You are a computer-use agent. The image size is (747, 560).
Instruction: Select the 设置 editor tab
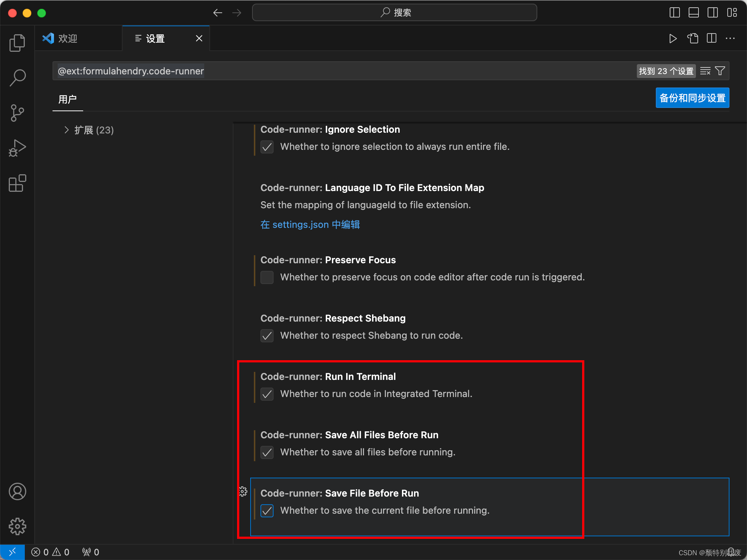[x=166, y=38]
